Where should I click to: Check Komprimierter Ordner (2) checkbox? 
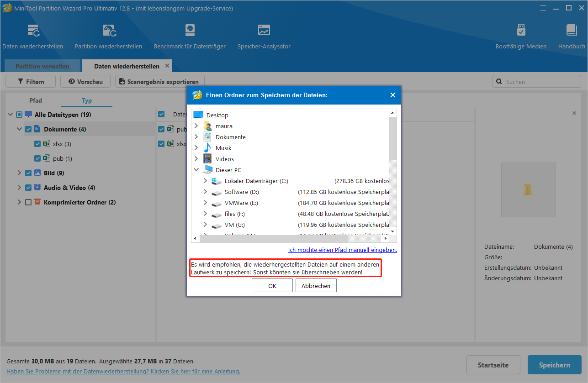(x=28, y=202)
